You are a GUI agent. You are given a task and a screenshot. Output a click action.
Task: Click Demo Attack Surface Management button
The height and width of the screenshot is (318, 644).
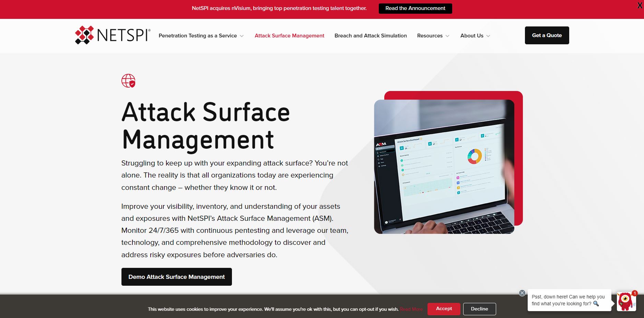[x=177, y=277]
